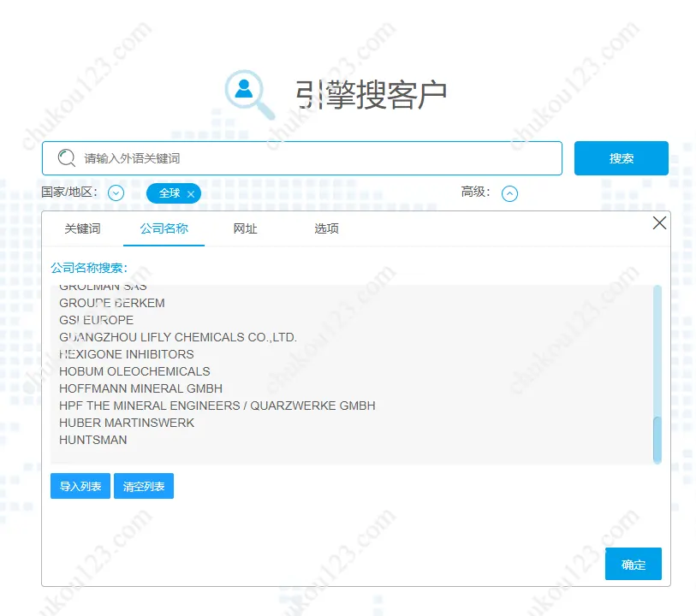Collapse the 高级 advanced options chevron
The width and height of the screenshot is (696, 616).
click(509, 193)
